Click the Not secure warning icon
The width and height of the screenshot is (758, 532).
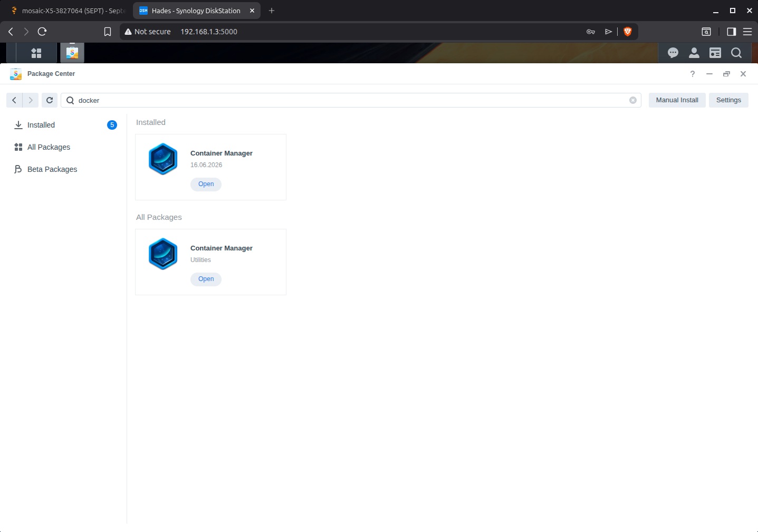click(x=128, y=32)
